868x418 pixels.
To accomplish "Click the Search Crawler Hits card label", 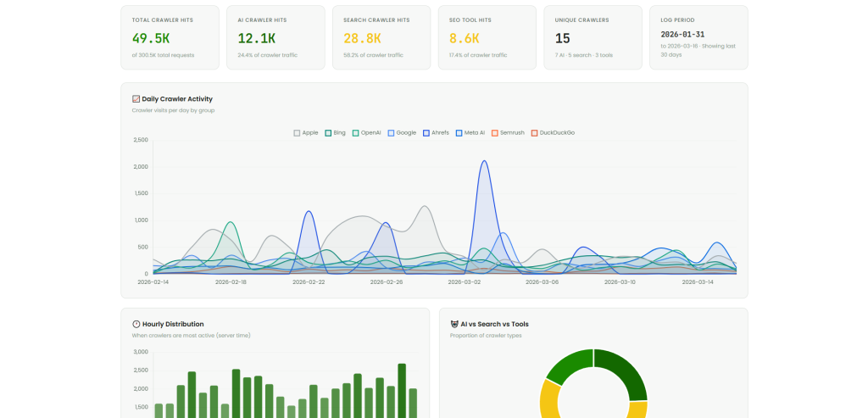I will [376, 20].
